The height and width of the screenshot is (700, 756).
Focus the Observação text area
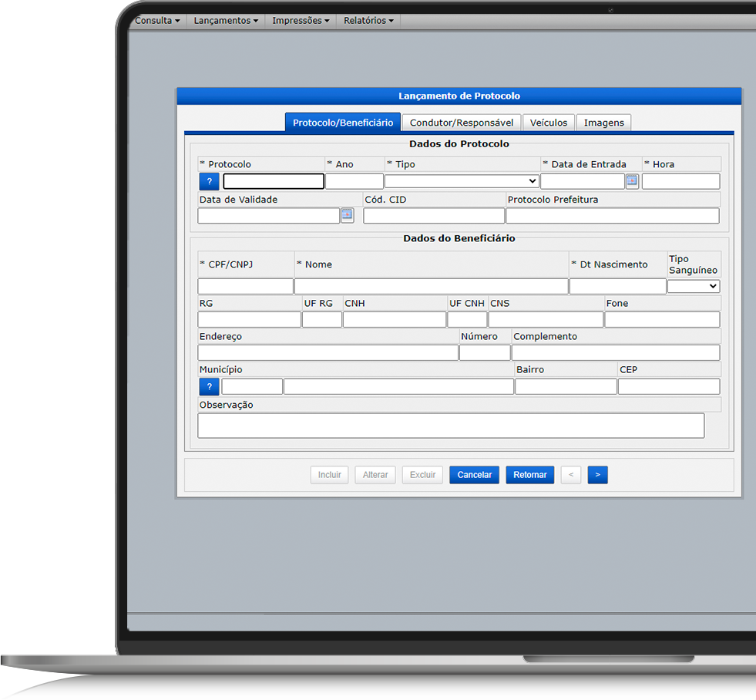coord(451,426)
